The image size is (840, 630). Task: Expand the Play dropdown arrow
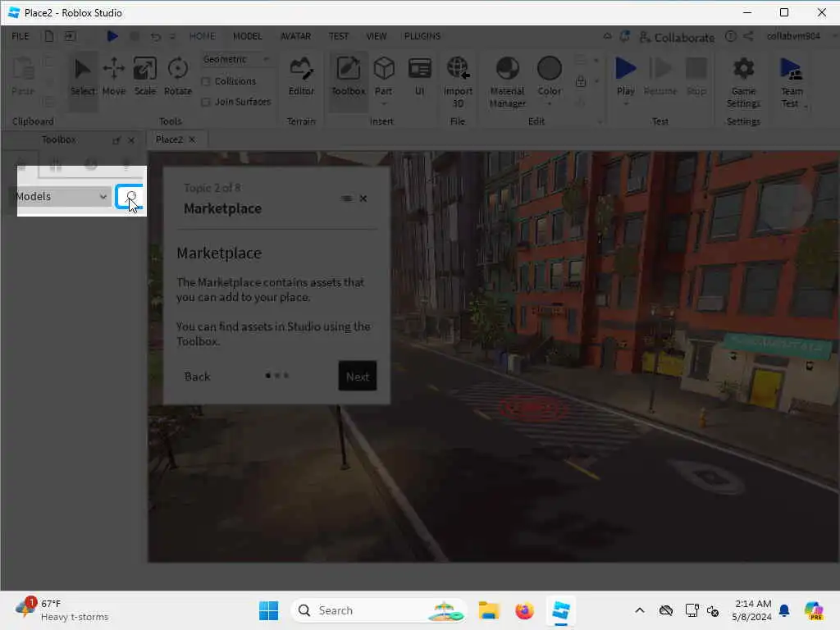coord(625,103)
